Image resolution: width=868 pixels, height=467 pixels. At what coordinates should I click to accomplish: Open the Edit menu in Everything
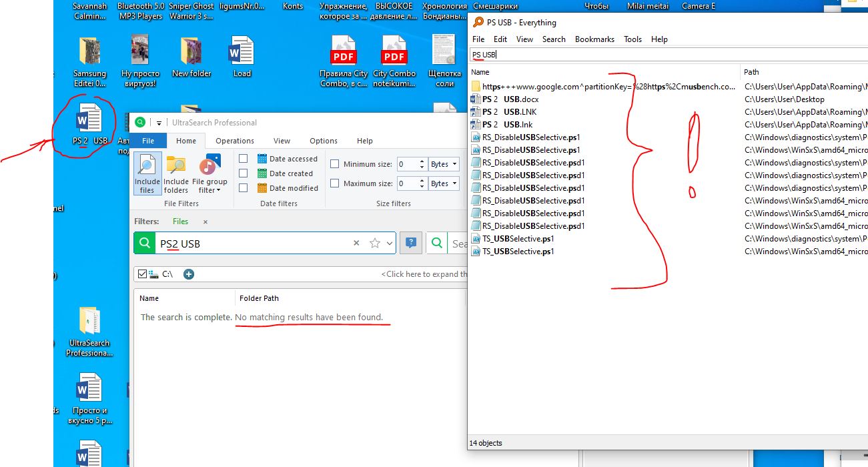click(500, 39)
